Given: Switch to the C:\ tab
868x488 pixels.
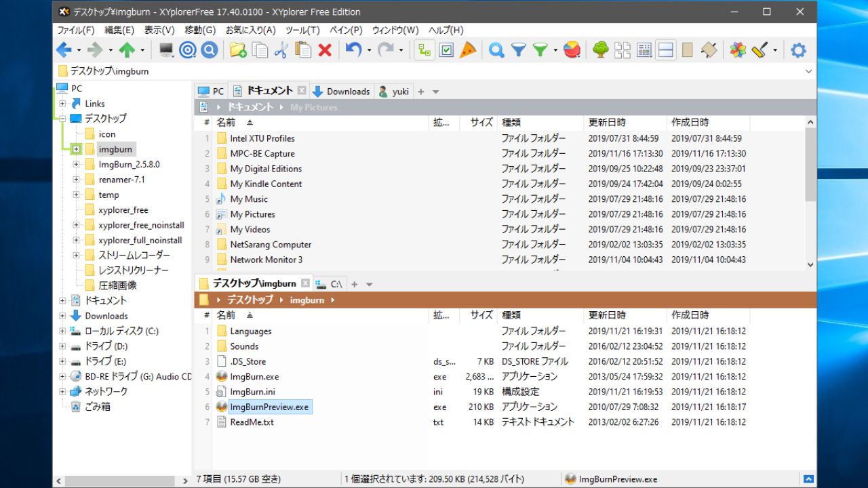Looking at the screenshot, I should (x=330, y=284).
